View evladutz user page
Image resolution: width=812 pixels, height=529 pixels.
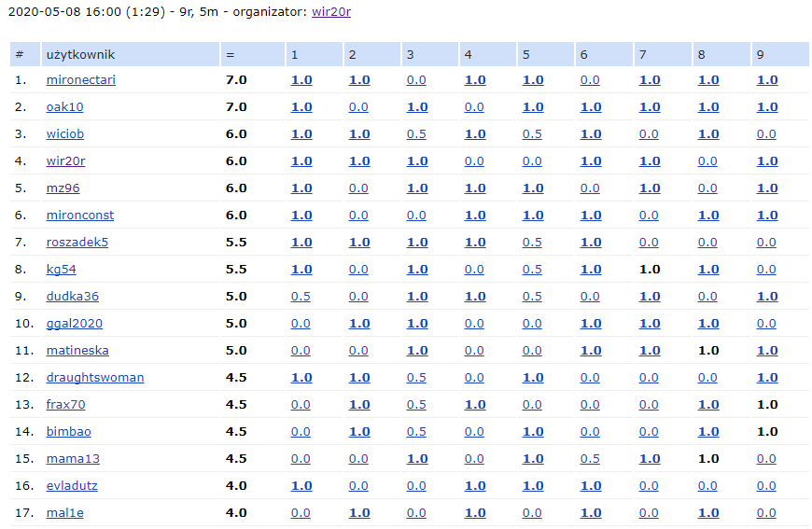coord(72,486)
